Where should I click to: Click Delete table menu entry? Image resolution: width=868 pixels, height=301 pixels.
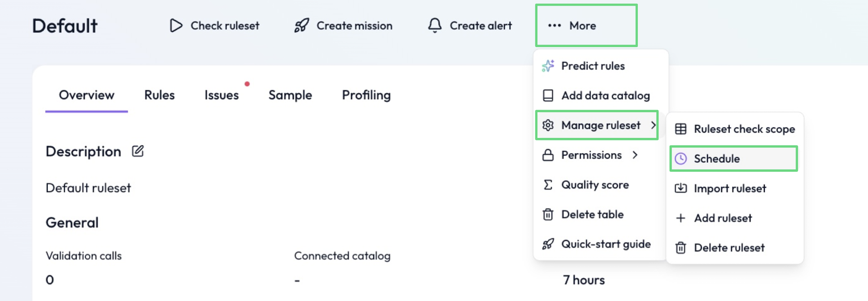(x=592, y=214)
